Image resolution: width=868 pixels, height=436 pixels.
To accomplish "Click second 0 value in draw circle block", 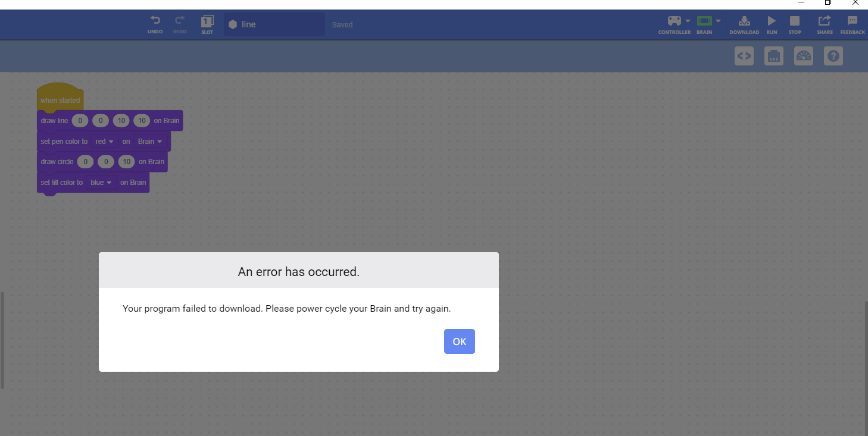I will tap(106, 162).
